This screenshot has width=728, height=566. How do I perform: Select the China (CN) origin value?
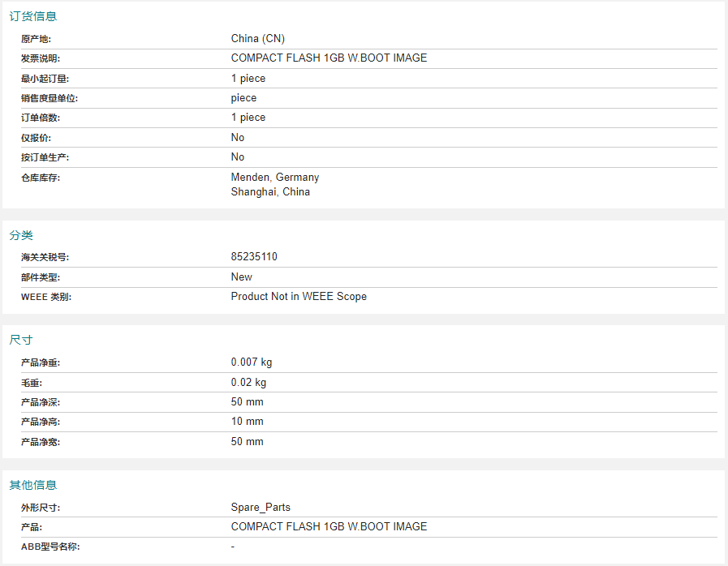(x=257, y=38)
